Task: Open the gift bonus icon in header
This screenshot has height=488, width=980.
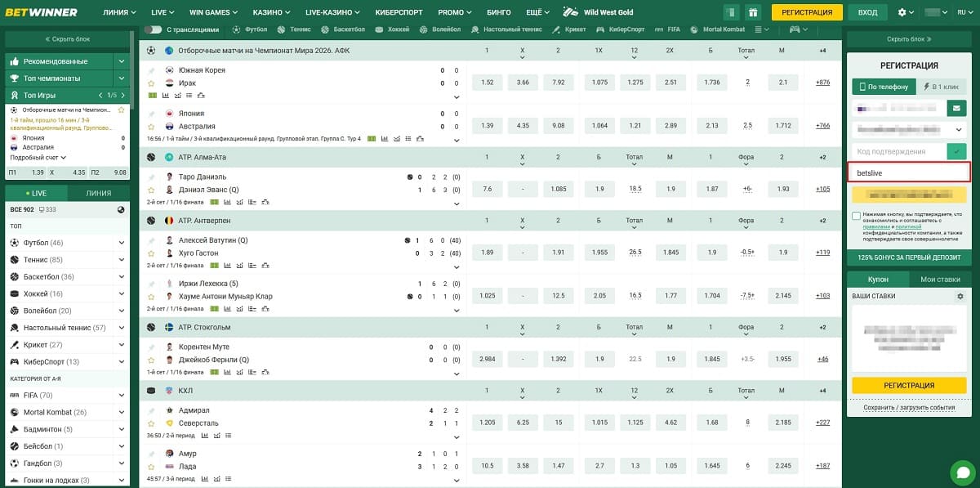Action: click(753, 12)
